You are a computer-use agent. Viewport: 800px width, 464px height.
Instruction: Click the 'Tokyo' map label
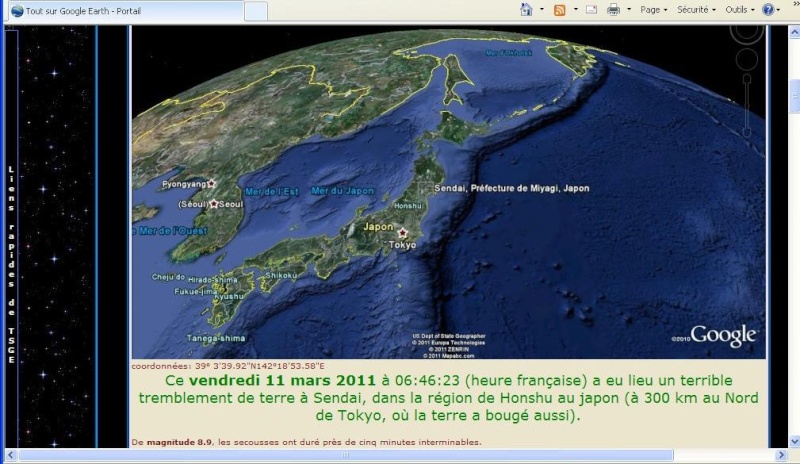point(403,245)
